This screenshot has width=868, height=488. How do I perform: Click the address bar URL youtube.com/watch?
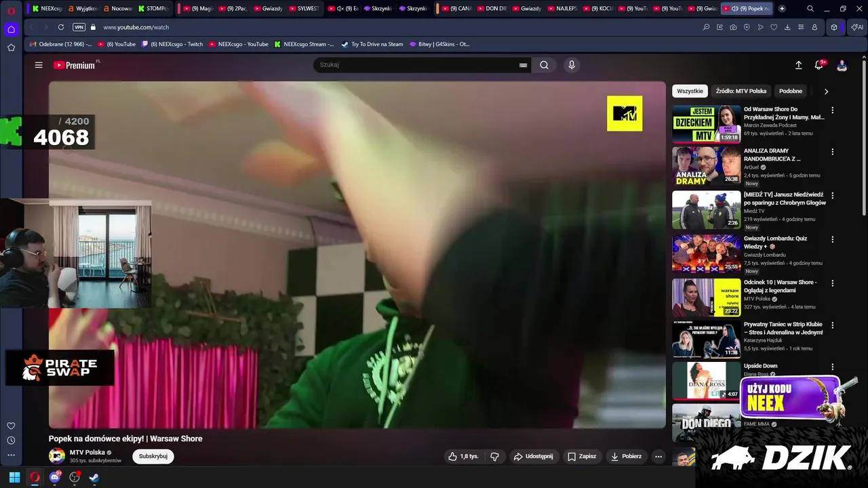(x=136, y=27)
